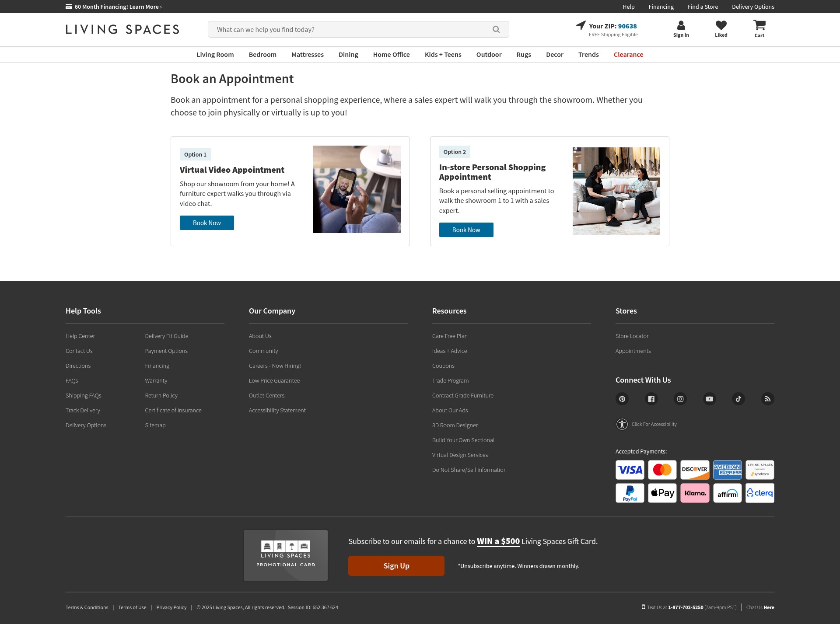The width and height of the screenshot is (840, 624).
Task: Click the Clerq payment logo
Action: 760,493
